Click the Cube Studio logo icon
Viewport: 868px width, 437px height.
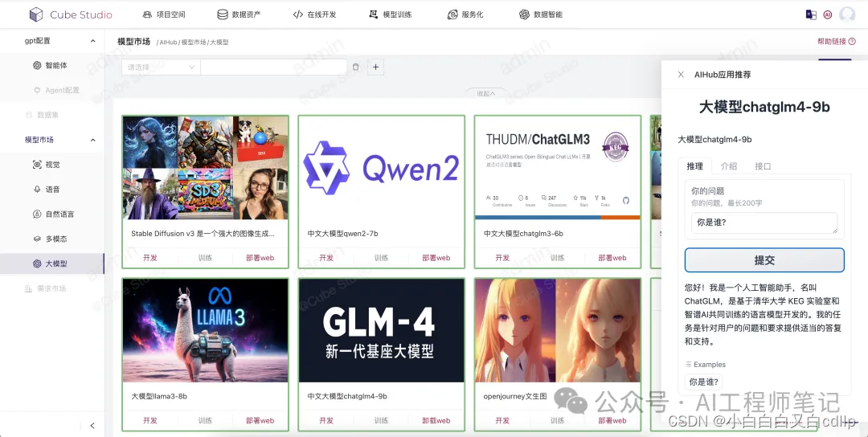[x=36, y=14]
